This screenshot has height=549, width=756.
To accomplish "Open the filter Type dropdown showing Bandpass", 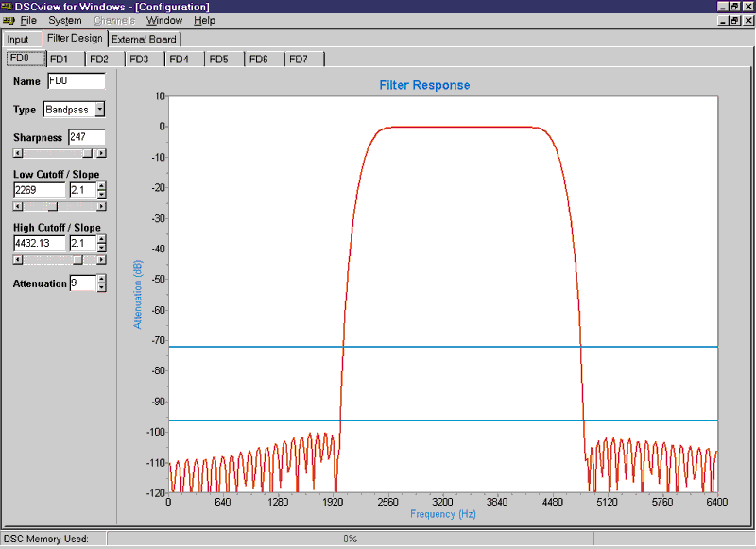I will click(x=100, y=109).
